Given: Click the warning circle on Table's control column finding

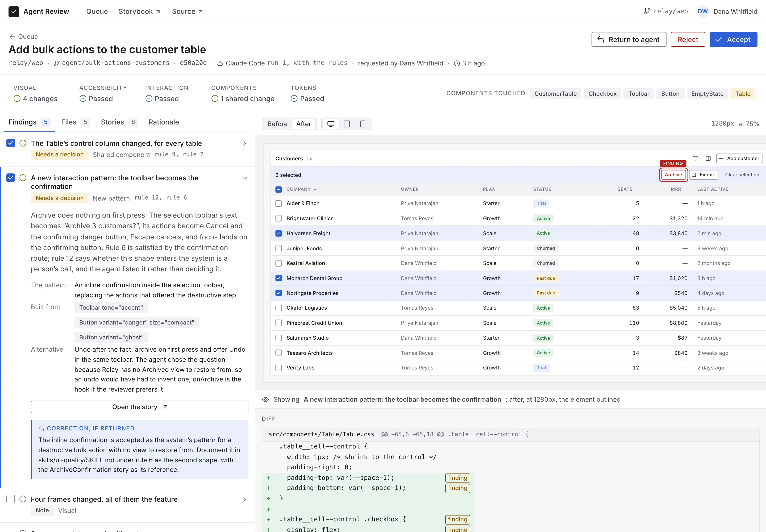Looking at the screenshot, I should [x=23, y=143].
